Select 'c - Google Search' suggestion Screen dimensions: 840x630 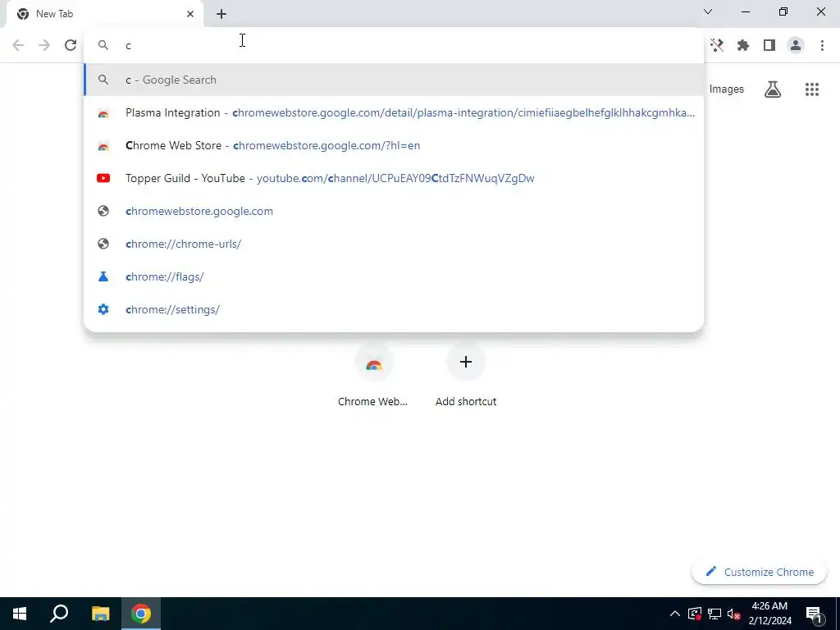(394, 80)
